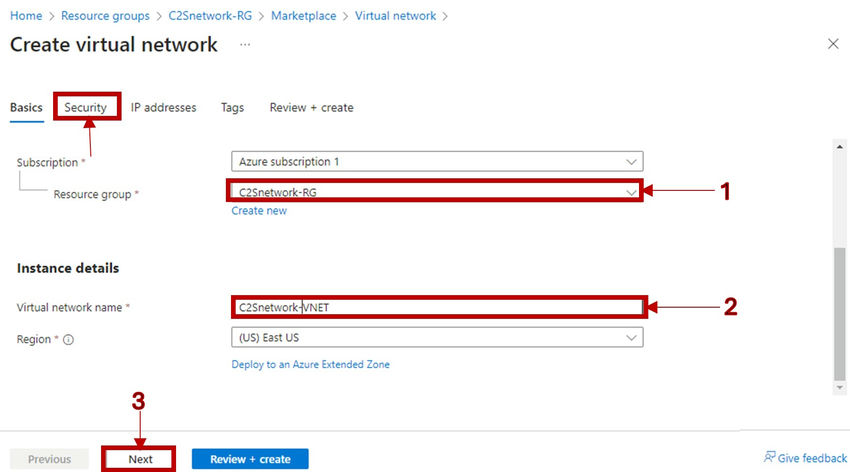This screenshot has width=850, height=472.
Task: Select the Tags tab
Action: click(232, 107)
